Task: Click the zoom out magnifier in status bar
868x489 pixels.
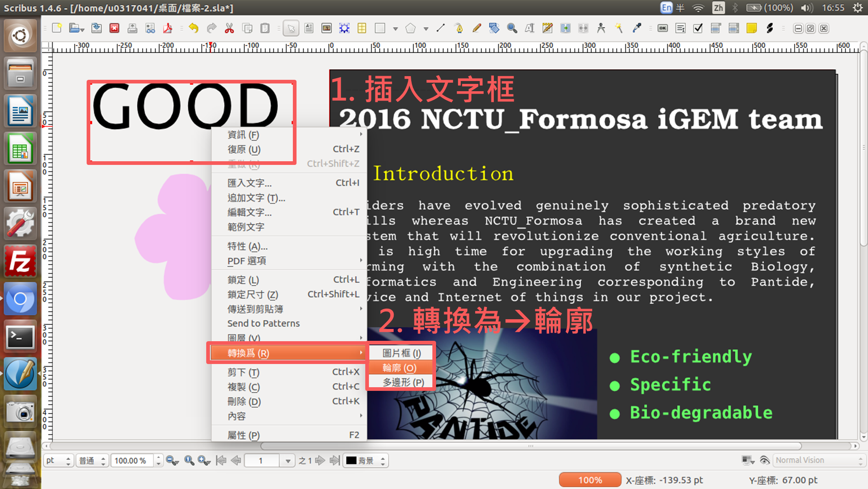Action: point(172,460)
